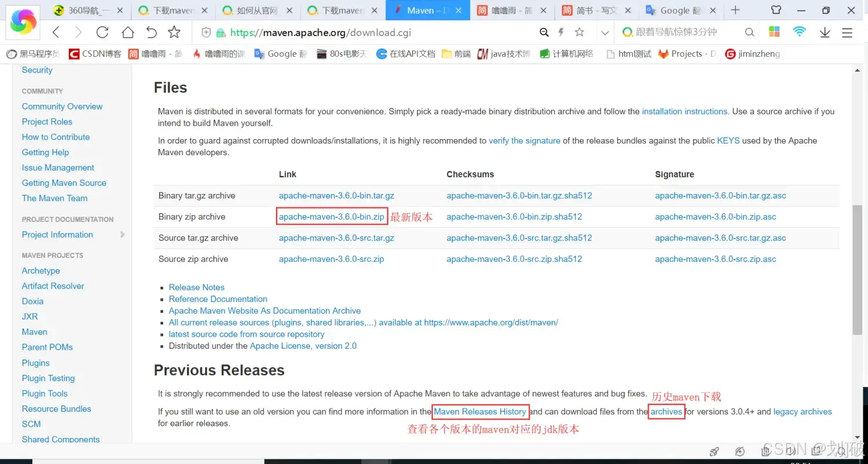This screenshot has width=868, height=464.
Task: Open the 前端 bookmark folder
Action: pyautogui.click(x=456, y=54)
